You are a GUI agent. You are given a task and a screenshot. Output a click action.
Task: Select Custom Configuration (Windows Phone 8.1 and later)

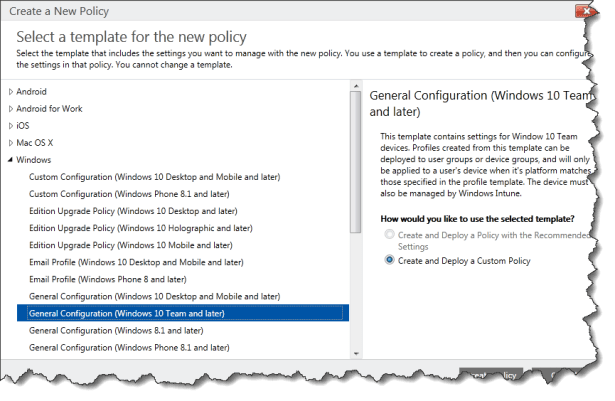pyautogui.click(x=129, y=194)
